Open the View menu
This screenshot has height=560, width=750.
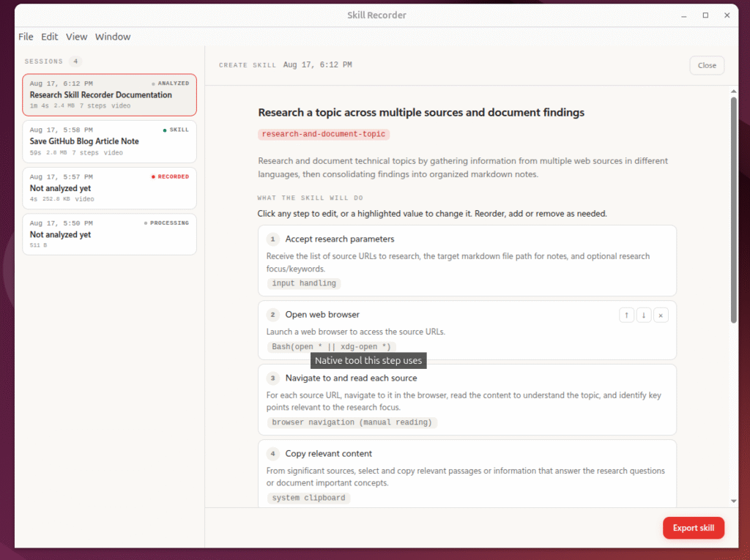[x=76, y=37]
